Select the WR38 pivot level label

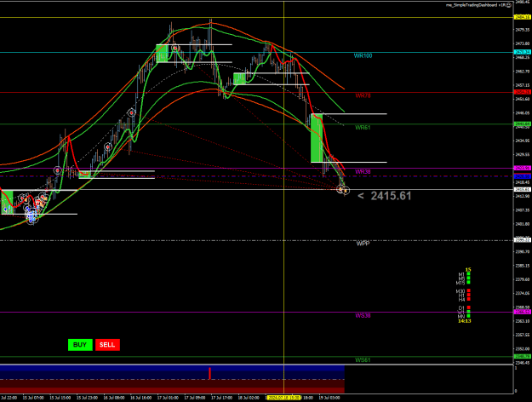363,172
